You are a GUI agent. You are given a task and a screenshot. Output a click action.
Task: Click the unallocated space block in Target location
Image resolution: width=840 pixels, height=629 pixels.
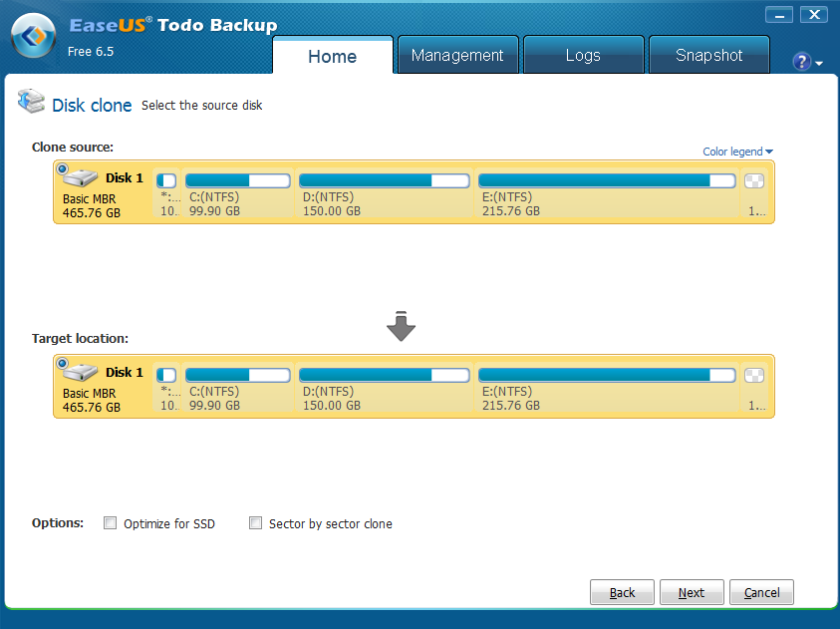tap(754, 375)
